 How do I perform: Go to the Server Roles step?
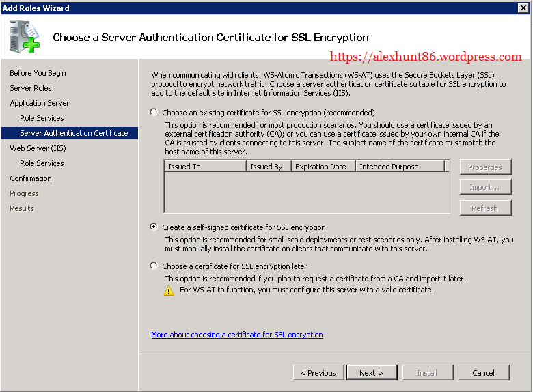31,88
